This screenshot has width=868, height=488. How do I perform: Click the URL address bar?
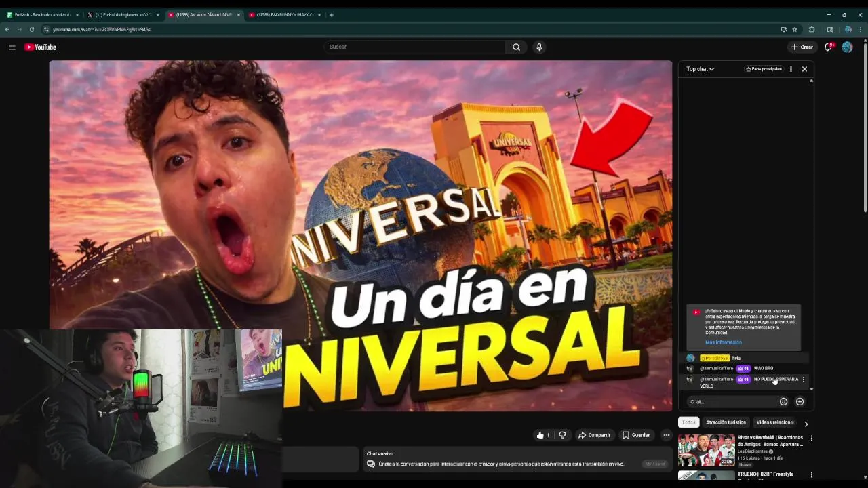tap(407, 29)
